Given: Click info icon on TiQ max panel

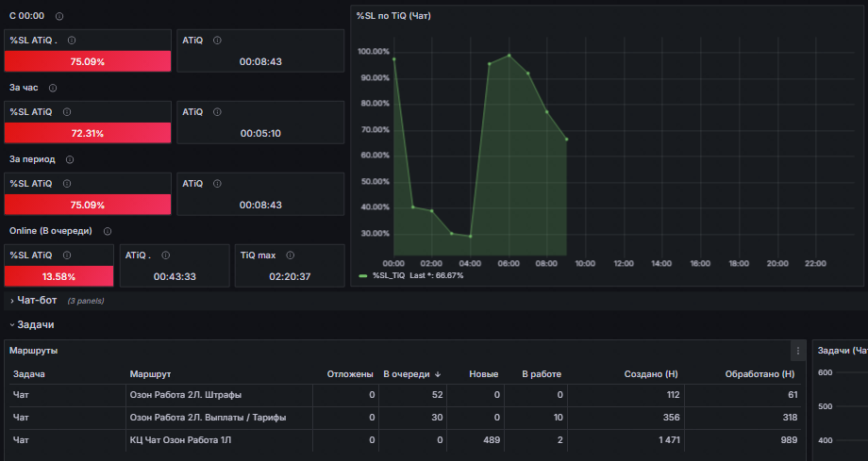Looking at the screenshot, I should click(x=290, y=255).
